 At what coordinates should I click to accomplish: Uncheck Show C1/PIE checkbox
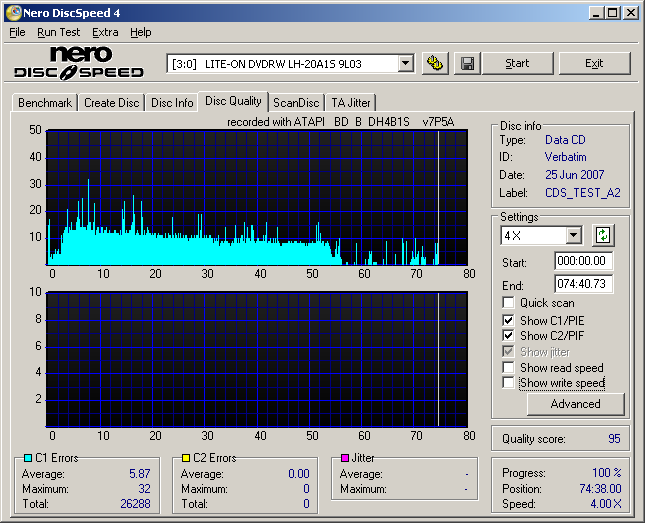pyautogui.click(x=508, y=320)
